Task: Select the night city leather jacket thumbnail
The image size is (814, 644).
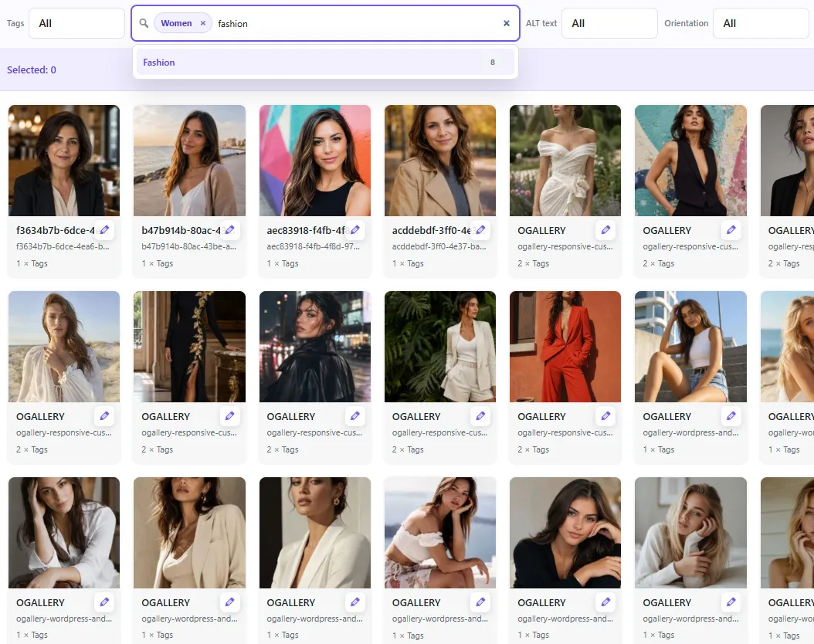Action: click(x=314, y=347)
